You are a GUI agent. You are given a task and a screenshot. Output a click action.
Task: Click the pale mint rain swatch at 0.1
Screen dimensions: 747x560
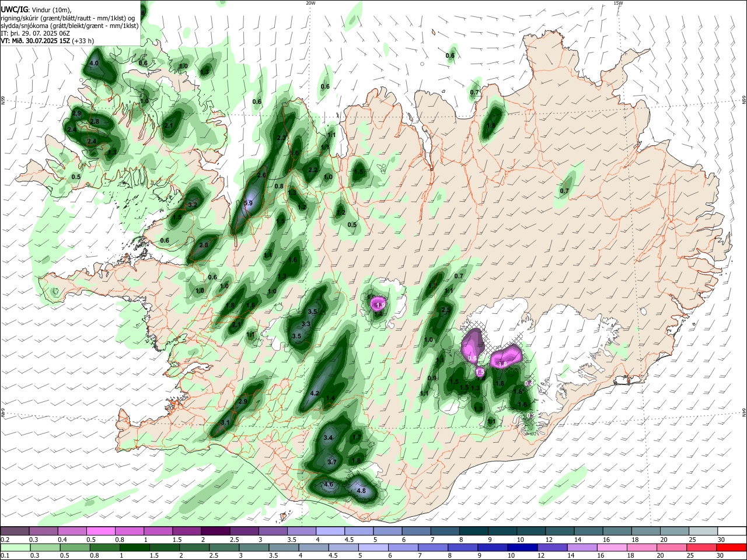pos(15,547)
